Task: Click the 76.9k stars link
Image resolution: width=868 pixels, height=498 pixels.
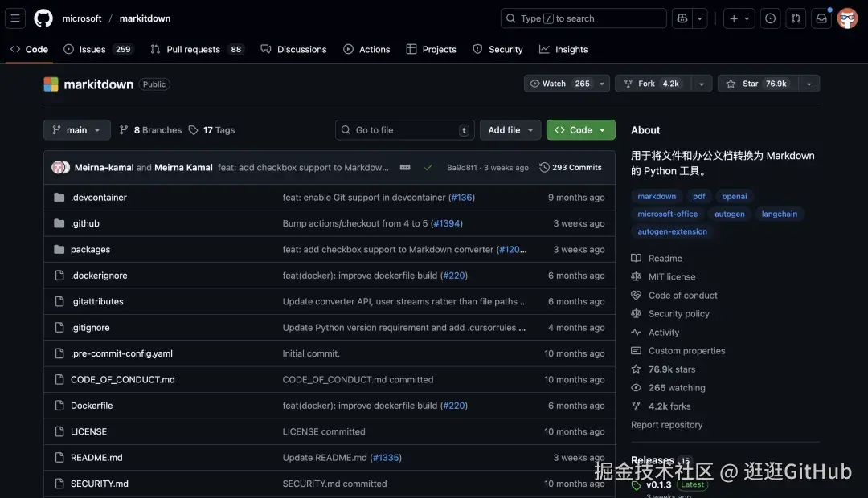Action: 671,369
